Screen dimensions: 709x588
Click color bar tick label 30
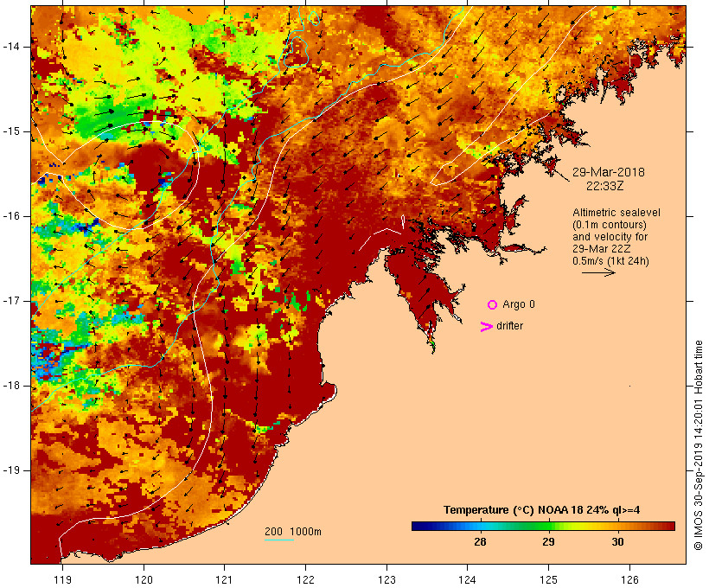point(617,541)
